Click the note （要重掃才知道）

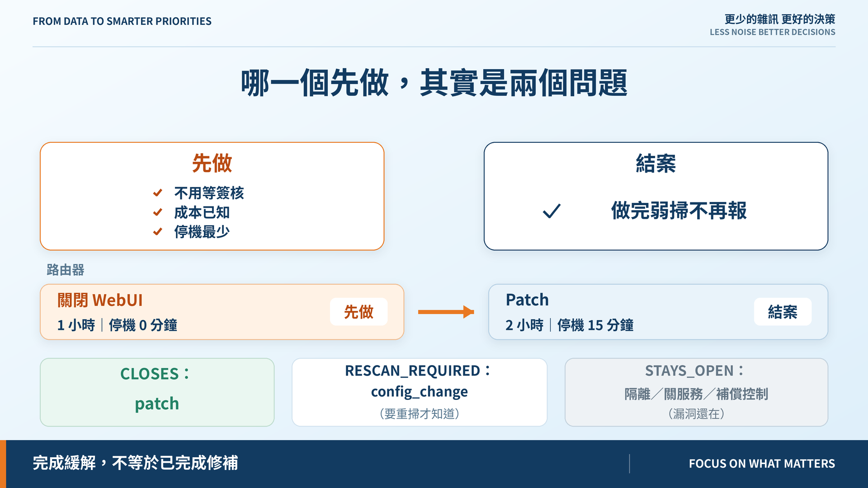(420, 414)
